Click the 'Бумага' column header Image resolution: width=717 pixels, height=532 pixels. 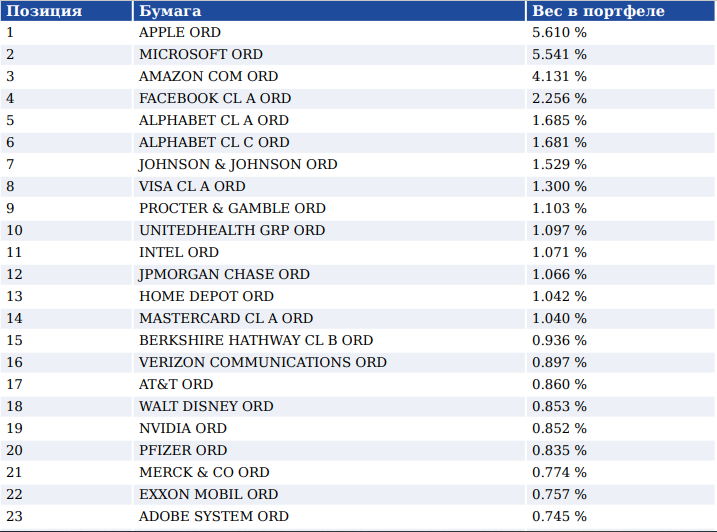(x=329, y=11)
